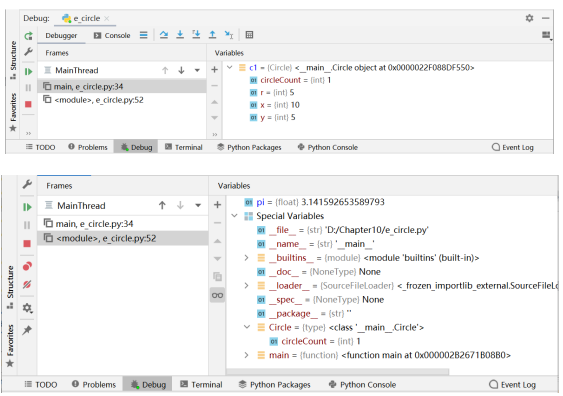563x396 pixels.
Task: Expand the __builtins__ module variable
Action: click(x=247, y=258)
